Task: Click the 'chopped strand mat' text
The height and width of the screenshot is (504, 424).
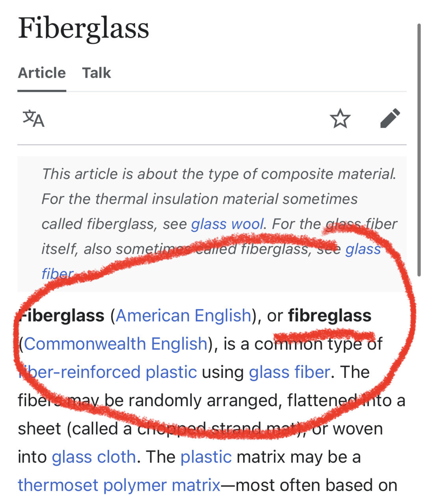Action: pyautogui.click(x=216, y=428)
